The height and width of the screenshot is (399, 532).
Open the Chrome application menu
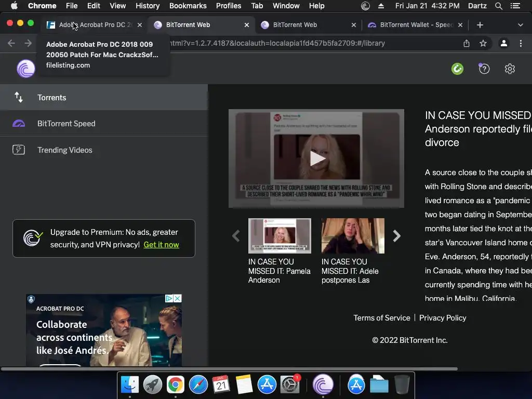click(x=42, y=6)
